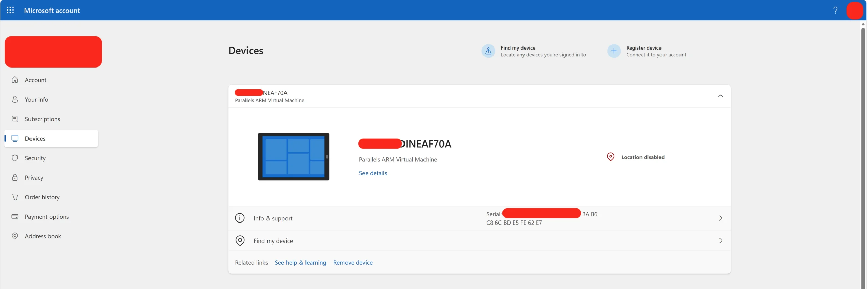Click the Microsoft account title
This screenshot has height=289, width=868.
tap(52, 11)
